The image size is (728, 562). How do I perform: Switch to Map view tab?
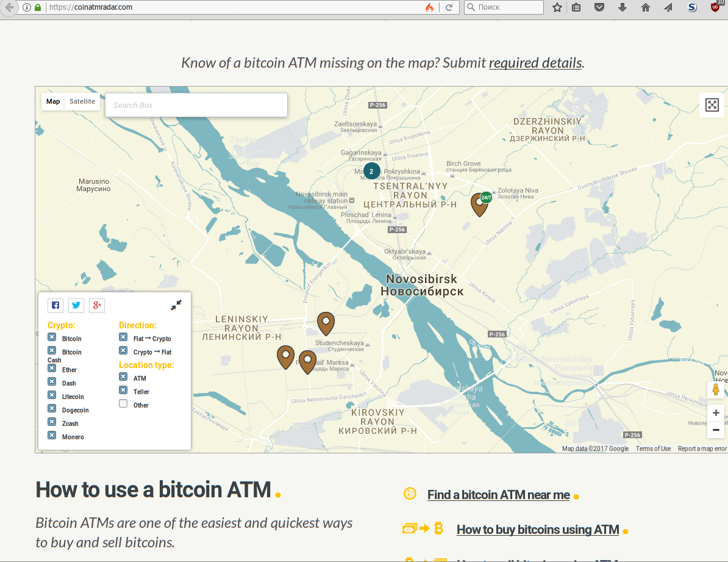53,101
